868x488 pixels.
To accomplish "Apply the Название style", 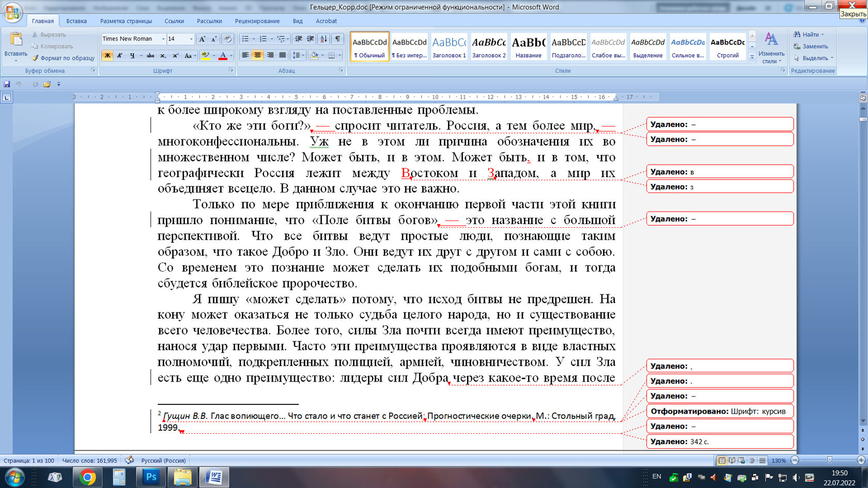I will (x=529, y=46).
